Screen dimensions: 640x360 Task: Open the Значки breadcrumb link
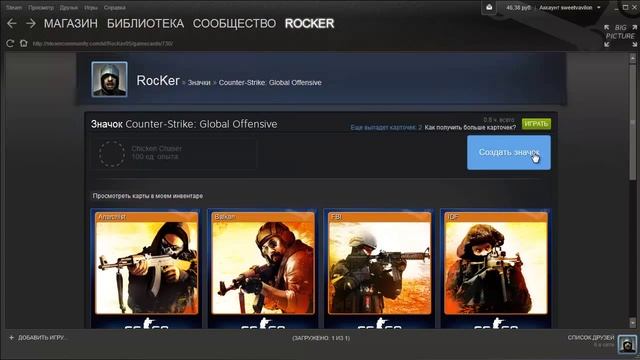coord(199,82)
